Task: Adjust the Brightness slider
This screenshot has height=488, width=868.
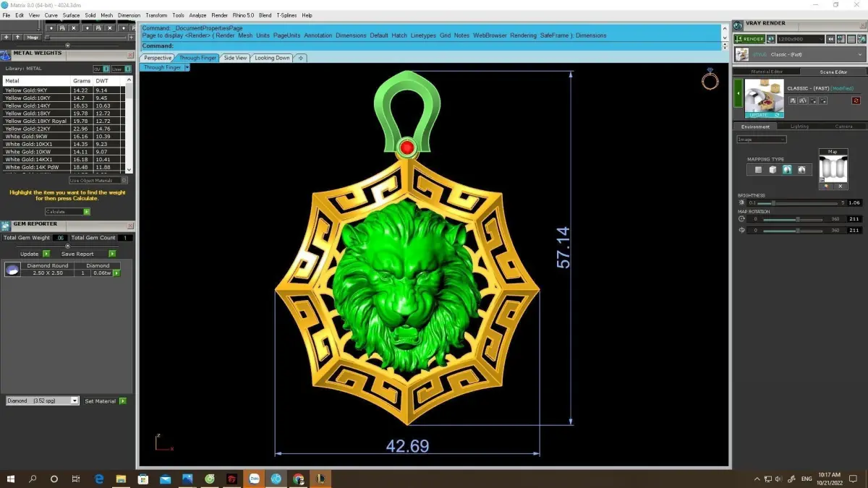Action: point(796,203)
